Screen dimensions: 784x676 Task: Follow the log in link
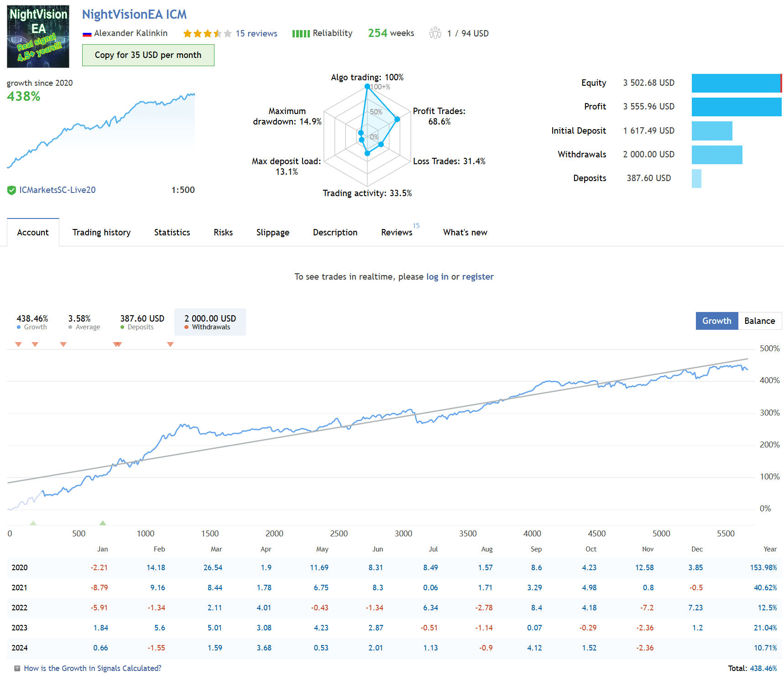tap(437, 277)
